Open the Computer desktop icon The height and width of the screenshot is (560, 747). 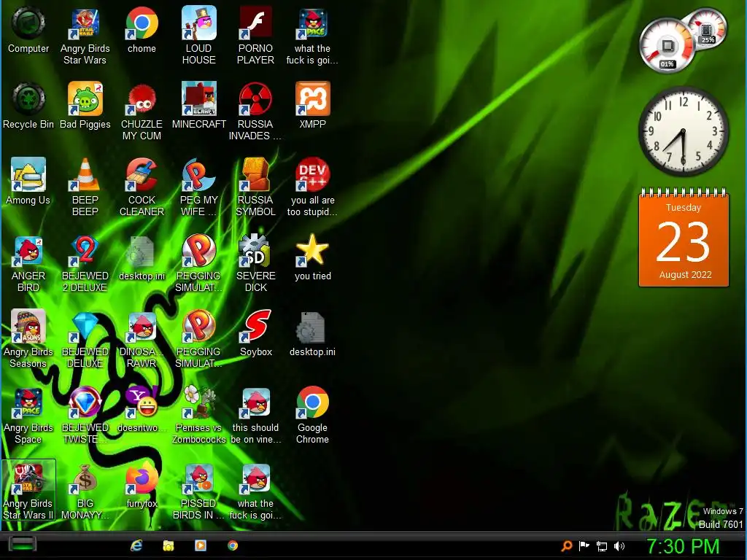pos(28,30)
